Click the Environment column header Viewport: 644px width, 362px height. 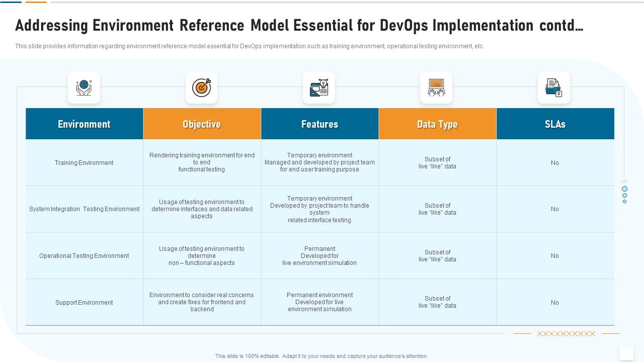(x=84, y=123)
